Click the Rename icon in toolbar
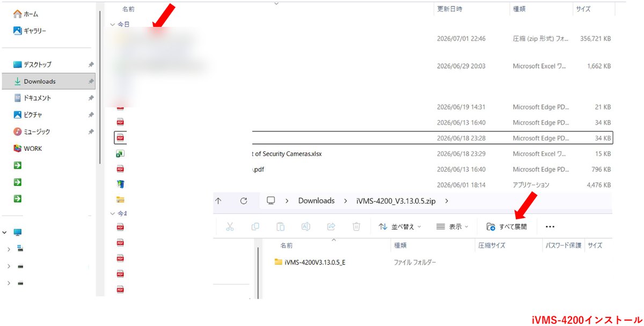 (x=305, y=227)
